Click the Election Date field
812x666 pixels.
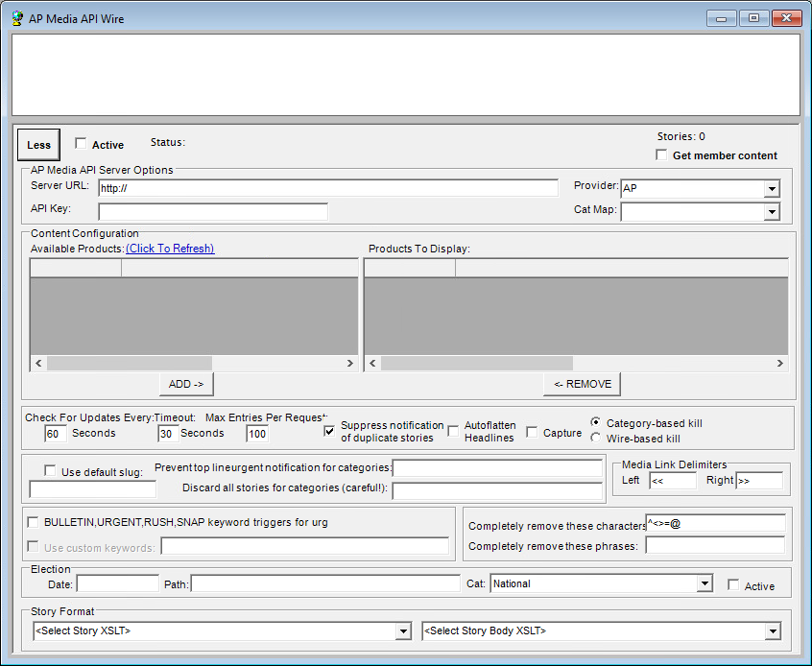(x=117, y=583)
